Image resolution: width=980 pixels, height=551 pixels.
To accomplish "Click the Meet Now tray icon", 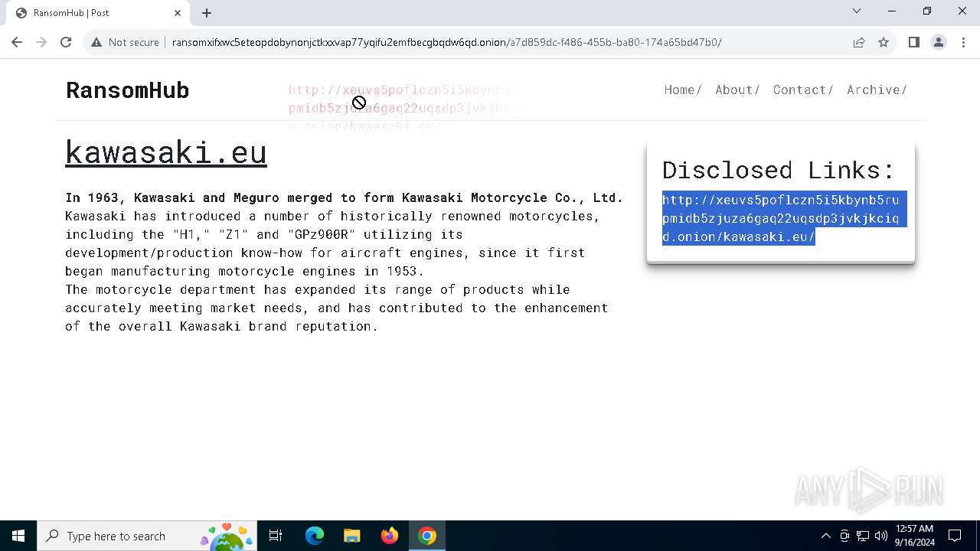I will pyautogui.click(x=844, y=536).
